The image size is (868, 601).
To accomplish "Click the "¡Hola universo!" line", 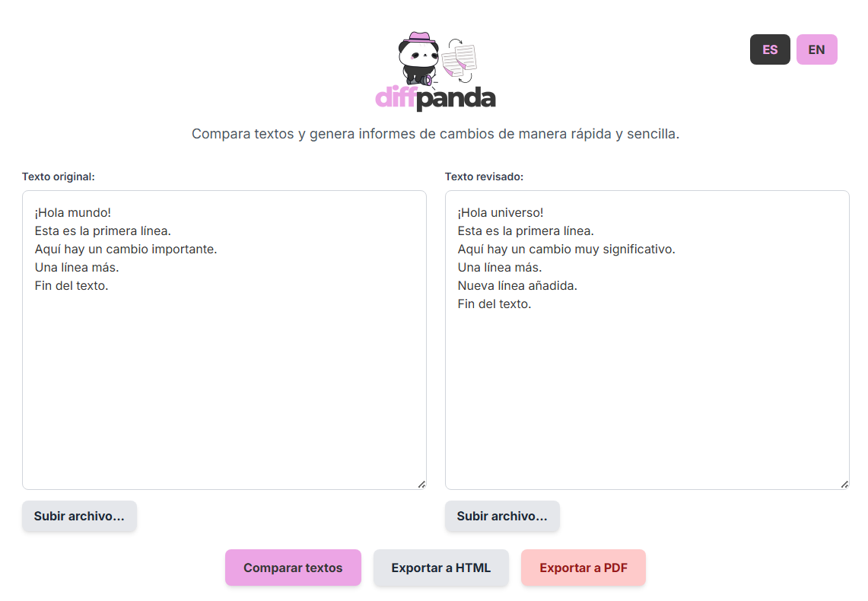I will [x=501, y=212].
